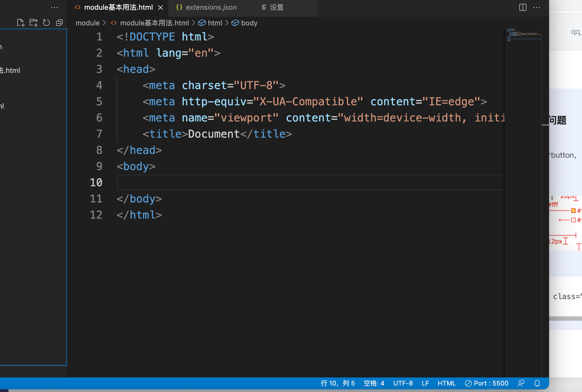Click the html breadcrumb element
Viewport: 582px width, 392px height.
tap(215, 23)
